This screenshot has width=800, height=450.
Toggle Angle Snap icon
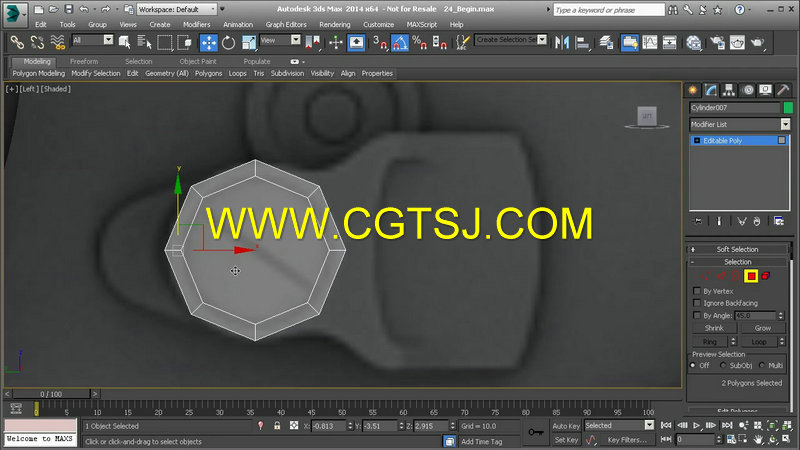pos(399,42)
